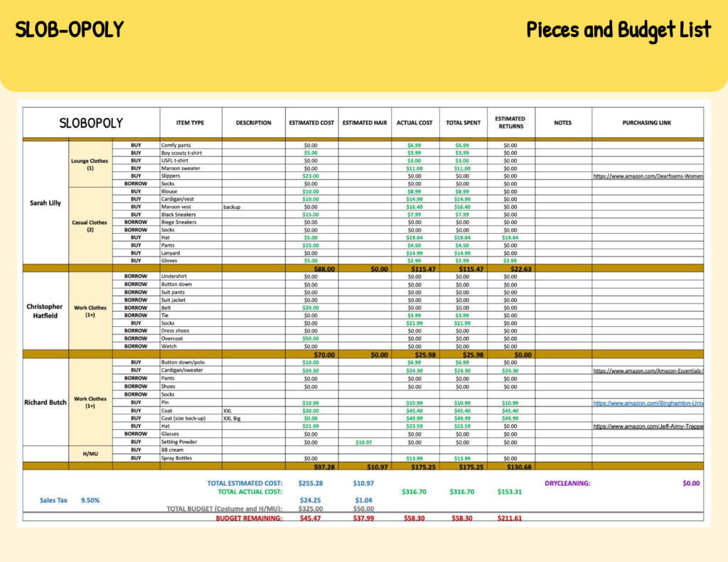
Task: Select the ESTIMATED HAIR column header
Action: pos(365,123)
